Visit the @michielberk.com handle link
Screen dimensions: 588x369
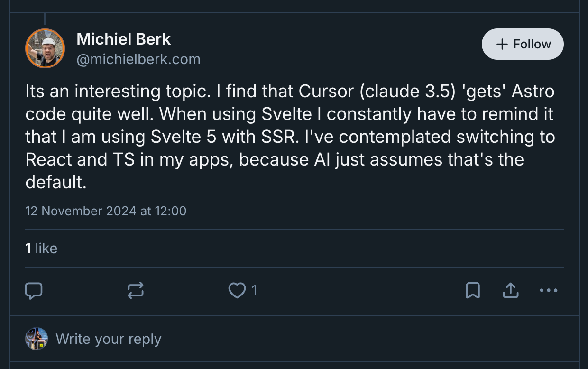138,59
